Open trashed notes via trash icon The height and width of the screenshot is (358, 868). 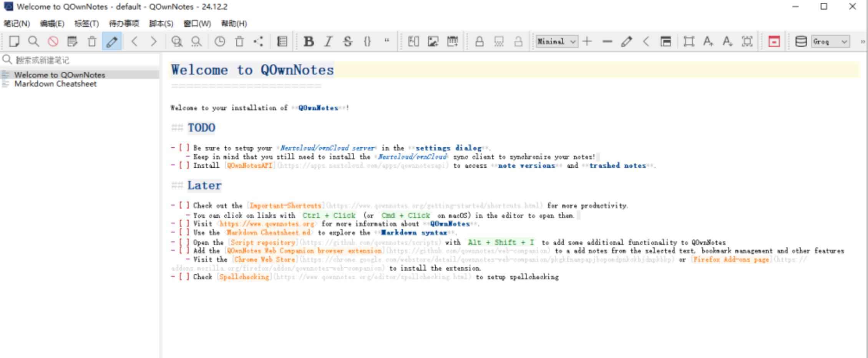click(239, 42)
